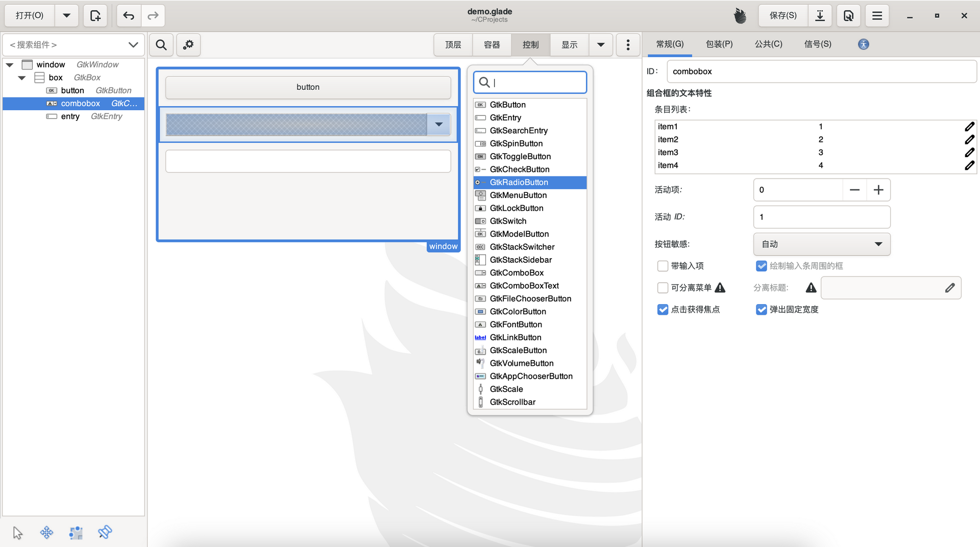Toggle the 绘制输入条周围的框 checkbox
This screenshot has width=980, height=547.
[x=761, y=266]
